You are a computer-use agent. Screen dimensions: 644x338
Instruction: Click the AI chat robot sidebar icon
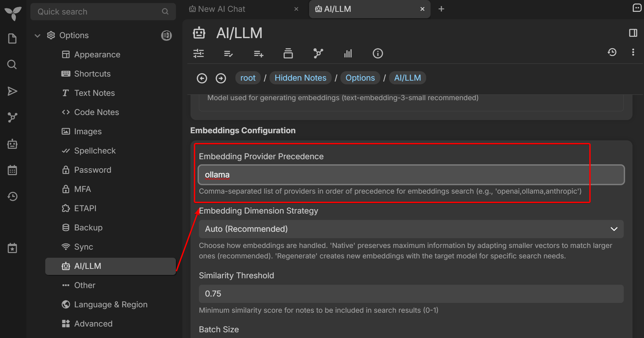pyautogui.click(x=12, y=144)
